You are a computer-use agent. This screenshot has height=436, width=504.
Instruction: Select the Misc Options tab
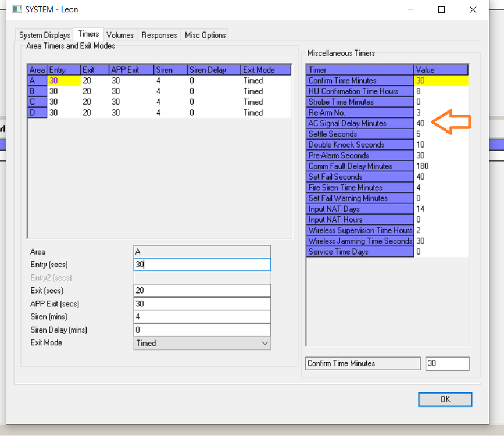pos(205,35)
